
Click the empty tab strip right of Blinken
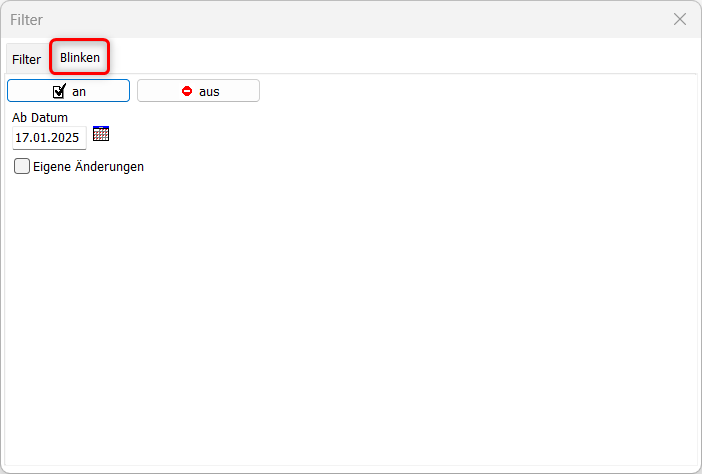(x=400, y=57)
